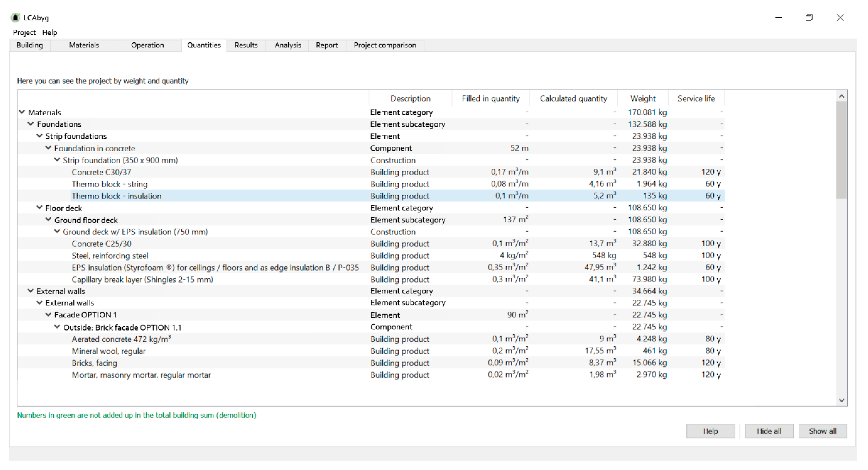This screenshot has height=470, width=868.
Task: Open the Materials tab
Action: [84, 45]
